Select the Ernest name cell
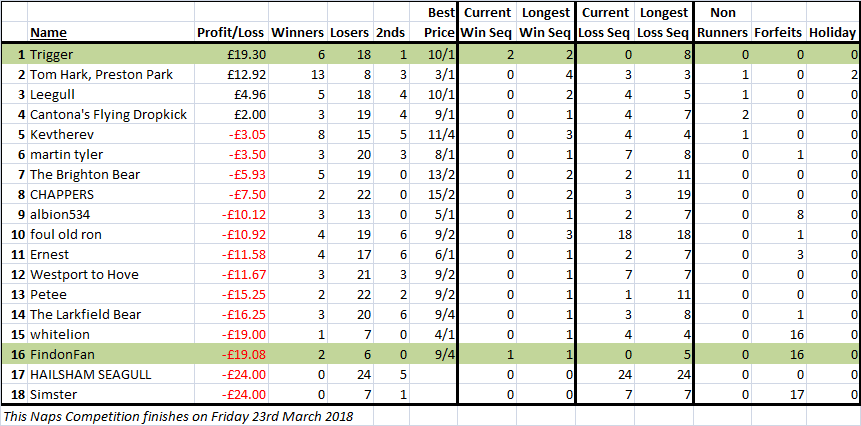Image resolution: width=861 pixels, height=426 pixels. 111,255
